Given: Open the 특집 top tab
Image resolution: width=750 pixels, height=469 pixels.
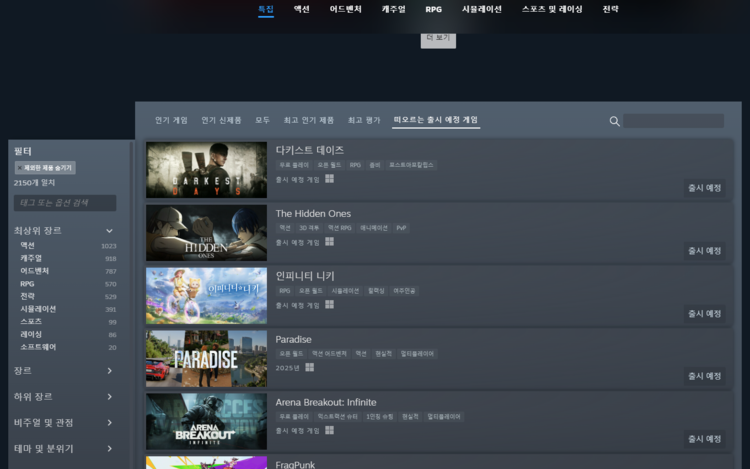Looking at the screenshot, I should click(x=266, y=9).
